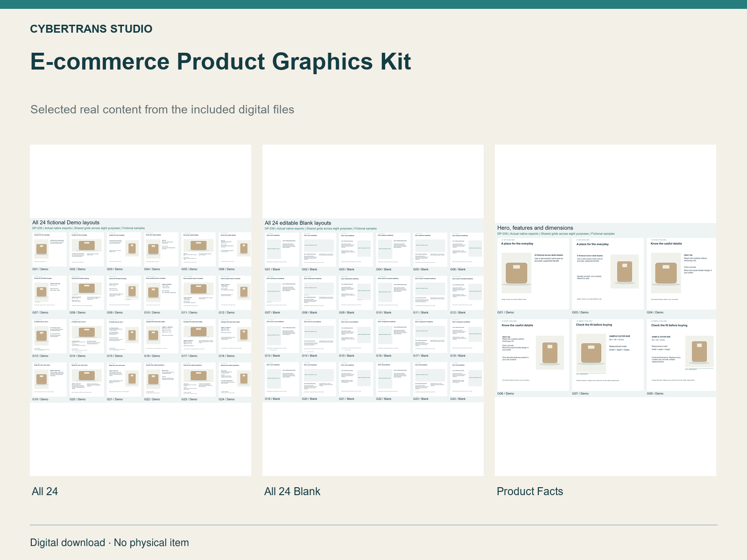
Task: Select G05 / Demo thumbnail in All 24 sheet
Action: point(199,250)
